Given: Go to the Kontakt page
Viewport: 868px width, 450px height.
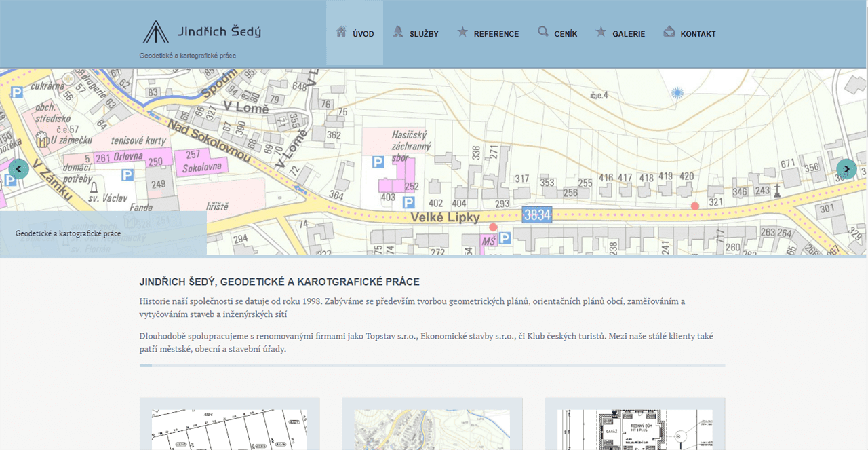Looking at the screenshot, I should [x=690, y=33].
